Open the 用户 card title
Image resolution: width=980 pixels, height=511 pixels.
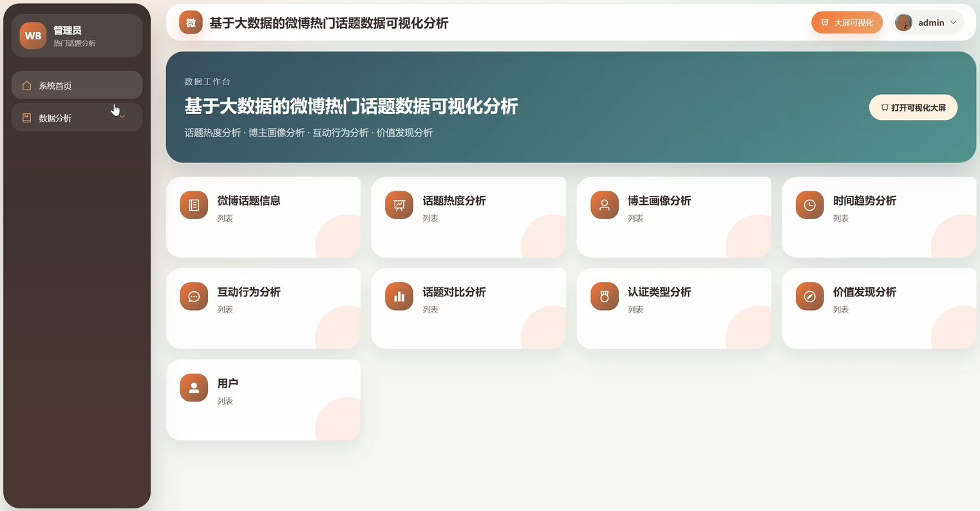[x=228, y=383]
